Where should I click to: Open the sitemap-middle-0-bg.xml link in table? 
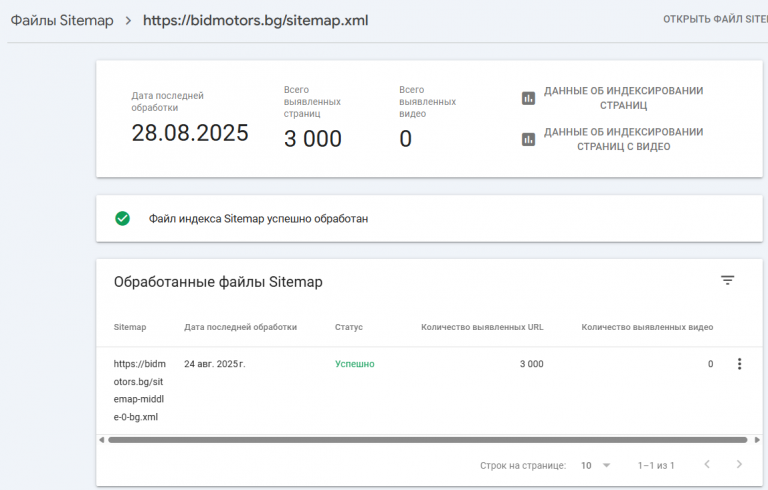tap(140, 390)
